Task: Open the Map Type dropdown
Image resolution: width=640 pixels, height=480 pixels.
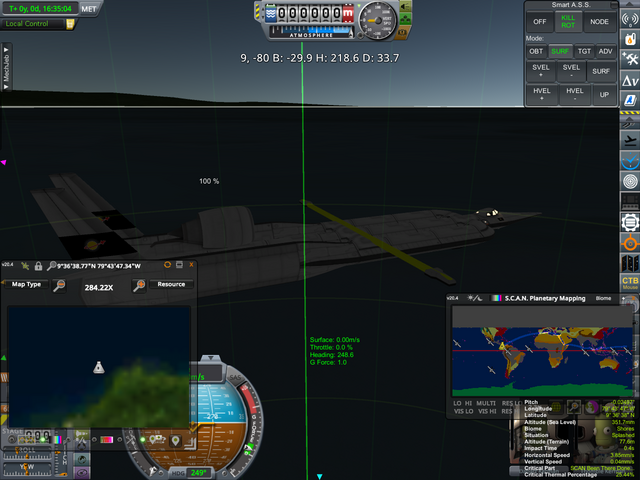Action: pos(26,284)
